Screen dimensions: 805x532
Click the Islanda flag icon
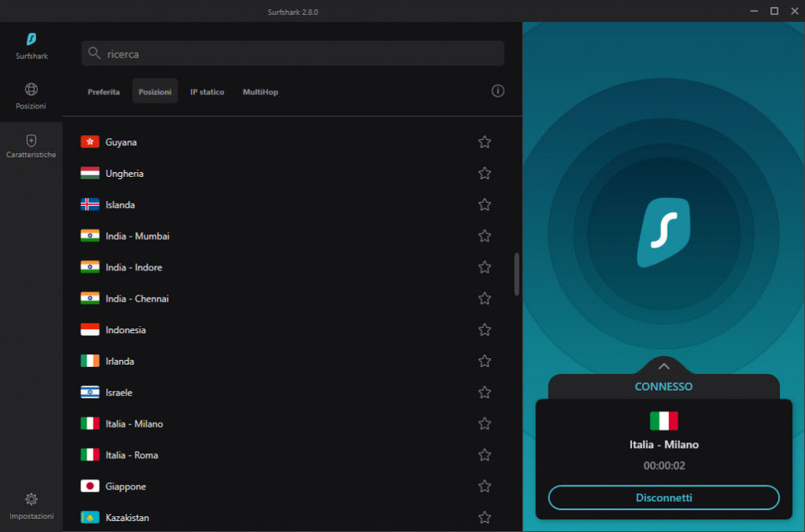90,204
